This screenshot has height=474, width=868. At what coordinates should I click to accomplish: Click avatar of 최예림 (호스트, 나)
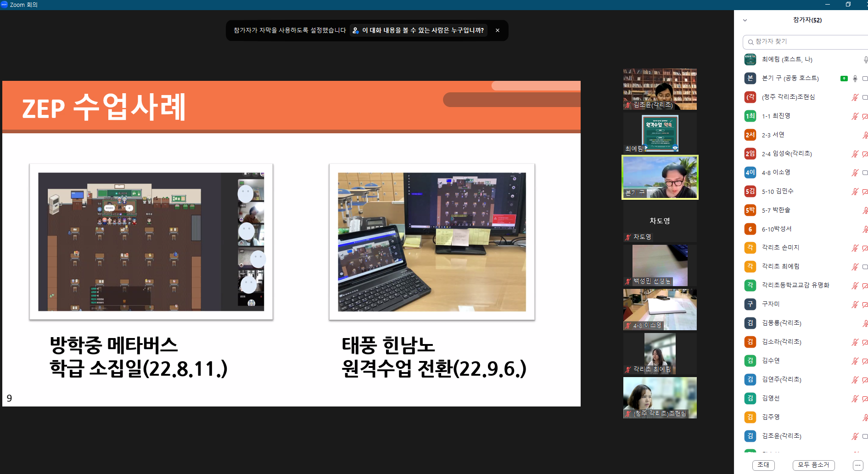click(750, 59)
